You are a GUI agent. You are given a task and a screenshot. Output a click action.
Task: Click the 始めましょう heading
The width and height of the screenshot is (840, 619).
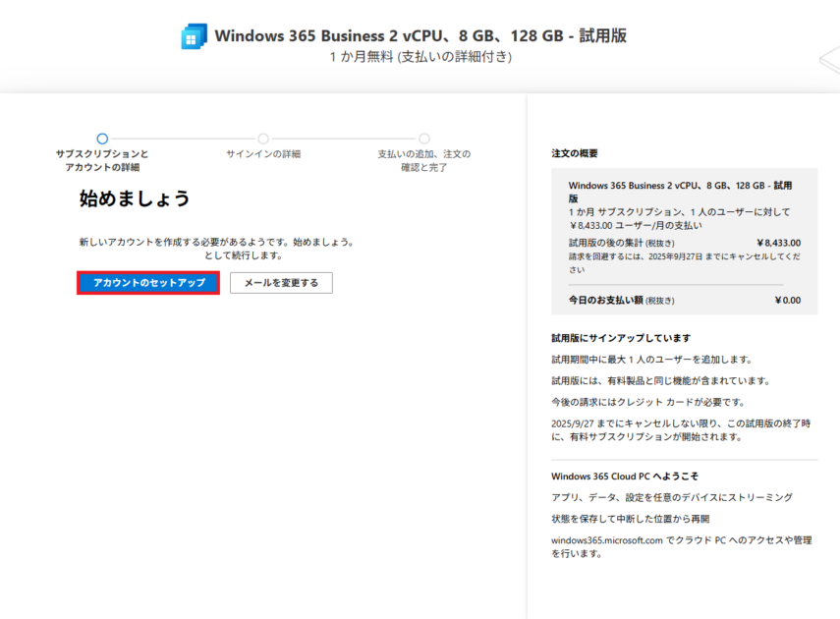point(135,198)
